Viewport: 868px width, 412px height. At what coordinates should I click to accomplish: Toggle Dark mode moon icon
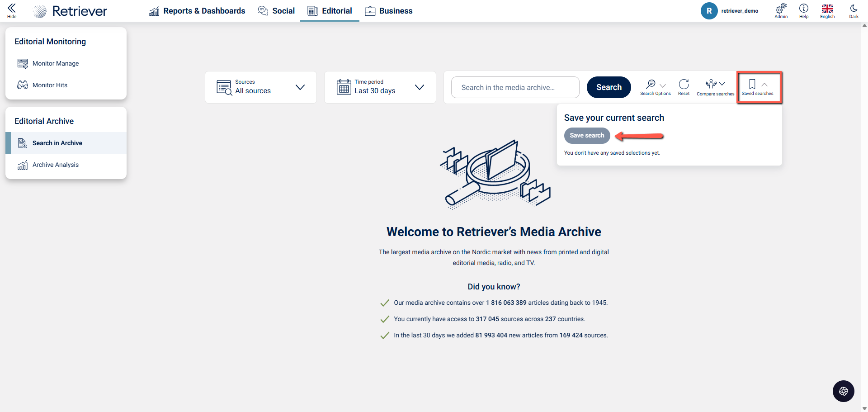[854, 8]
